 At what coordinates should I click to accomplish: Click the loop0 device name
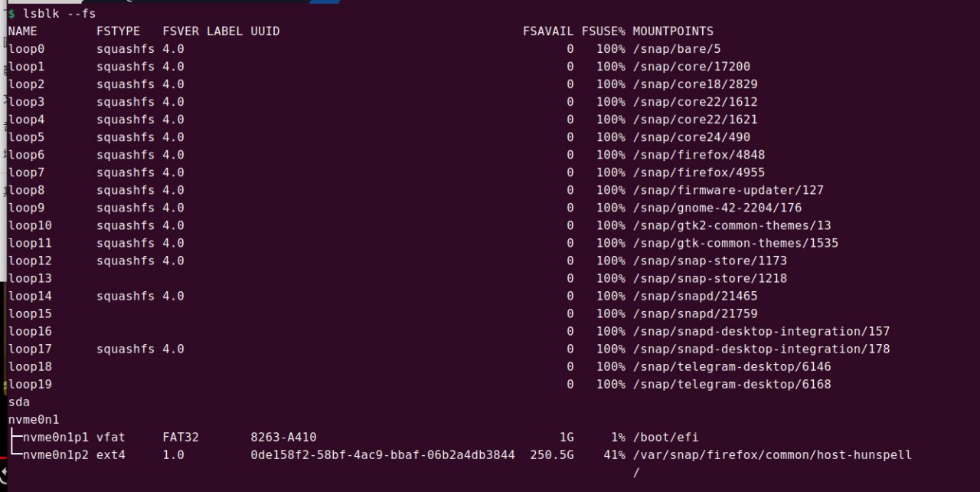point(26,49)
